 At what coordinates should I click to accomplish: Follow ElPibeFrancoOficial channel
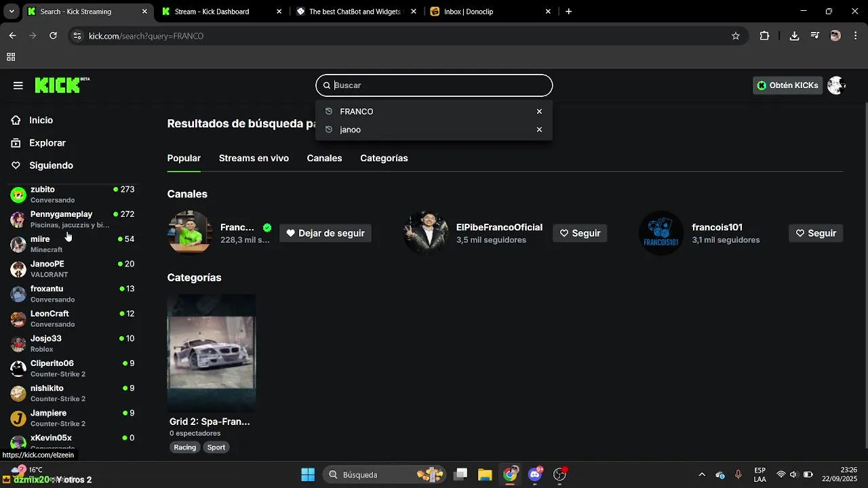[x=580, y=233]
